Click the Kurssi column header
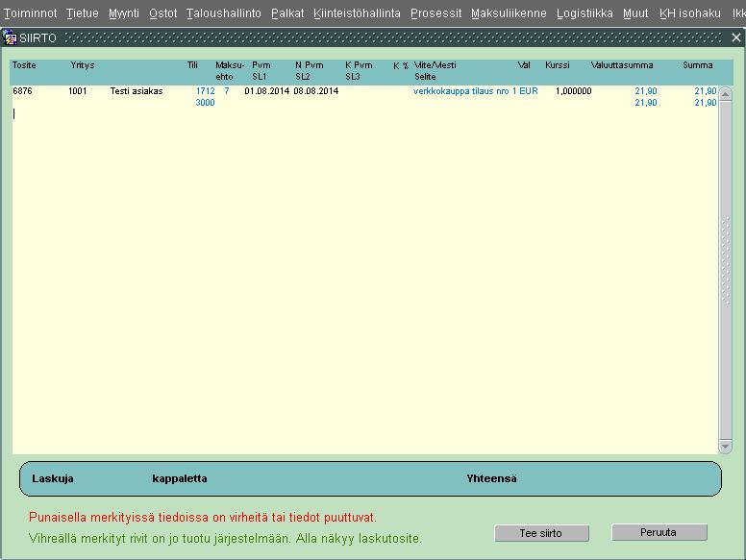Image resolution: width=746 pixels, height=560 pixels. coord(558,65)
